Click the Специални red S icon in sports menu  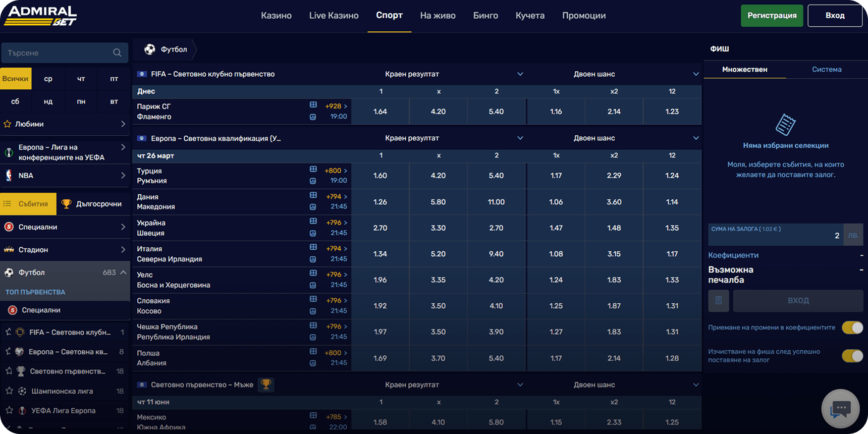point(9,227)
